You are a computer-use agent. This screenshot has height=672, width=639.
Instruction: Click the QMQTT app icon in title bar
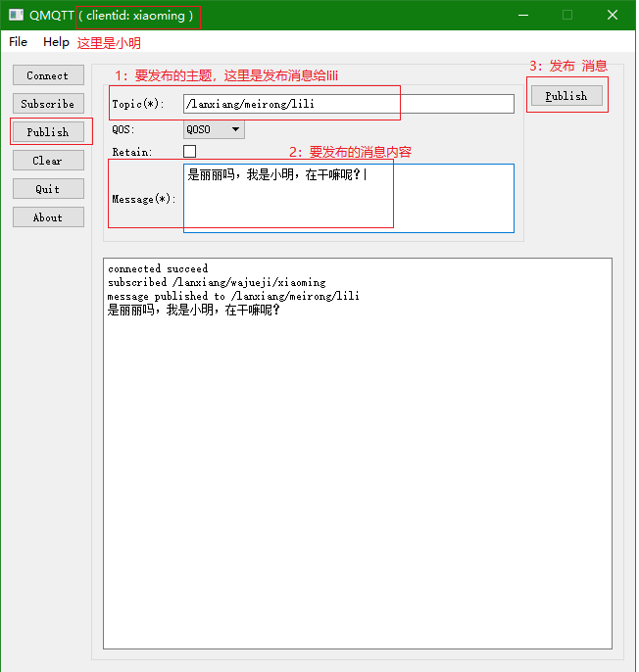(16, 16)
